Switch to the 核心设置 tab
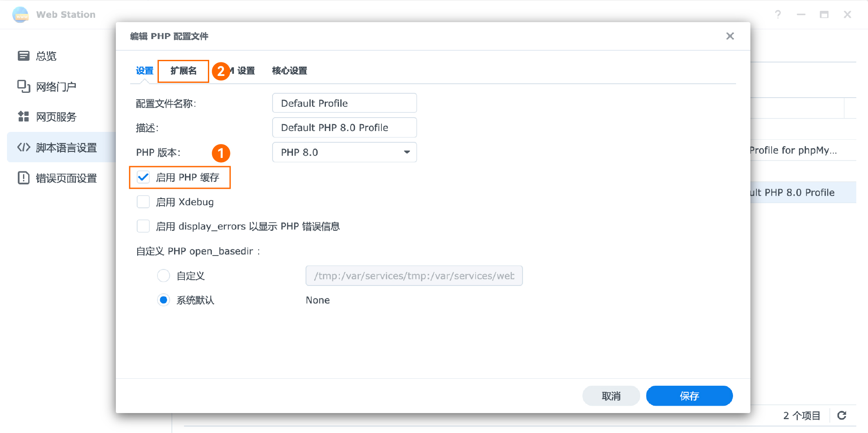Viewport: 868px width, 433px height. [x=289, y=71]
